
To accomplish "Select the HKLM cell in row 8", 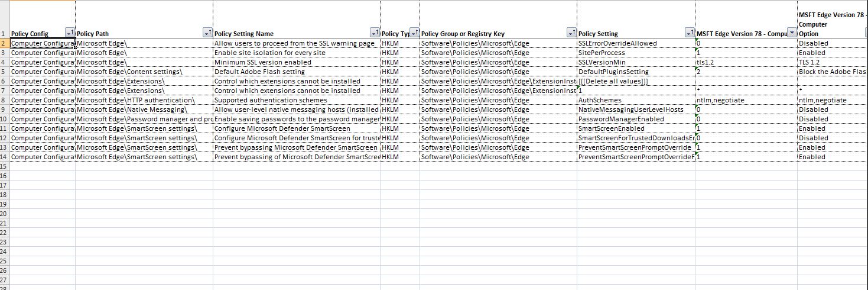I will click(400, 100).
